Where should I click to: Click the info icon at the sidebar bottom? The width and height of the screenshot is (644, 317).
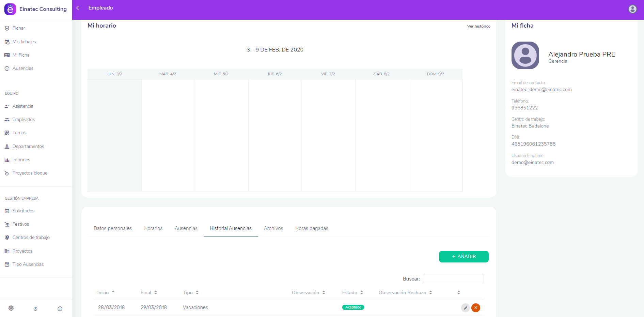coord(60,309)
